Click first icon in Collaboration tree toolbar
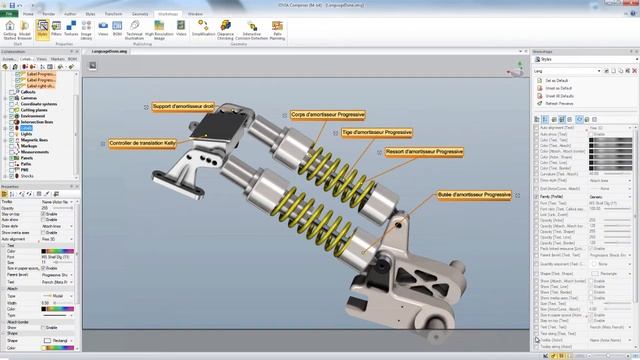 coord(5,67)
